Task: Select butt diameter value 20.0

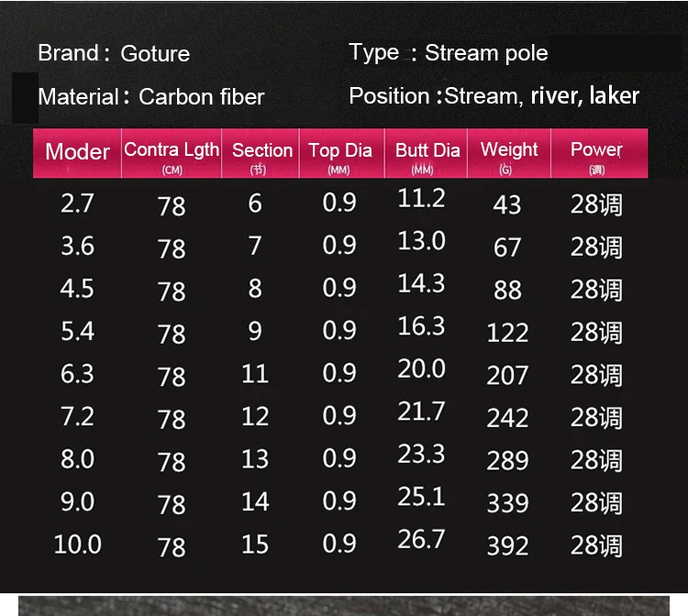Action: click(421, 368)
